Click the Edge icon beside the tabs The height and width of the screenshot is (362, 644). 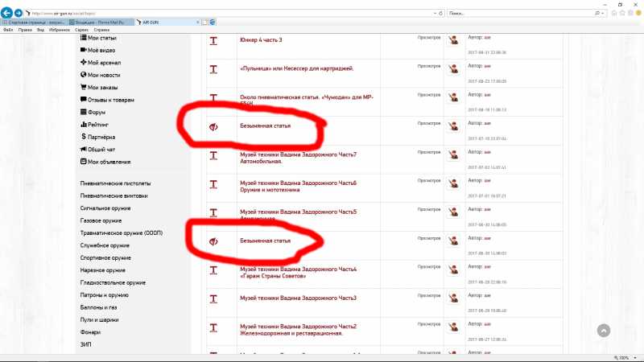pos(213,23)
